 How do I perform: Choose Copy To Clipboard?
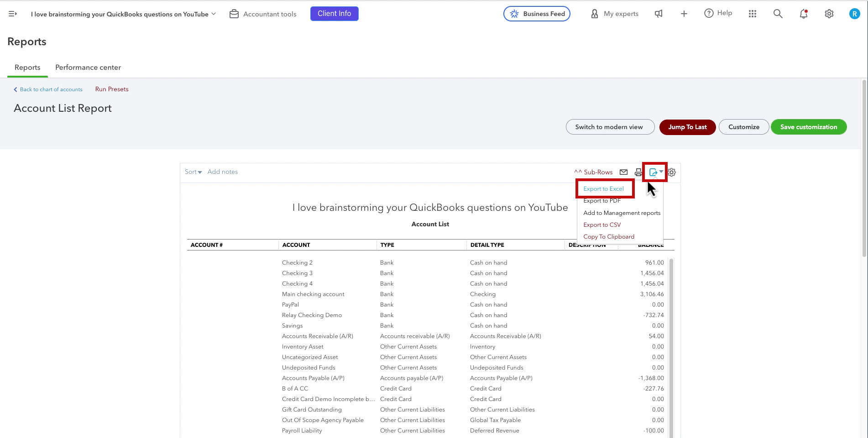(609, 236)
